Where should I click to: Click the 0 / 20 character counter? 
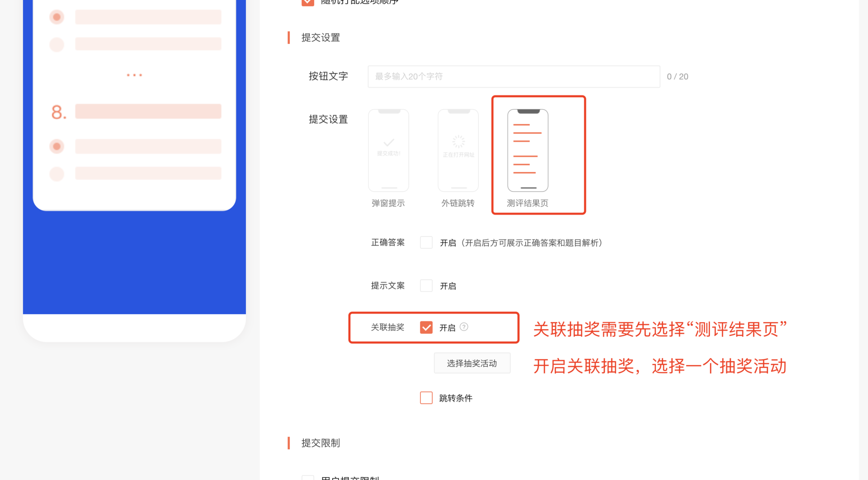(x=677, y=77)
